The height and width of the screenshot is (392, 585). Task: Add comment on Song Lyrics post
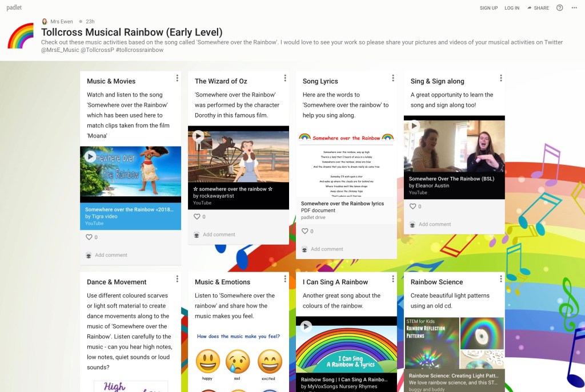click(326, 249)
